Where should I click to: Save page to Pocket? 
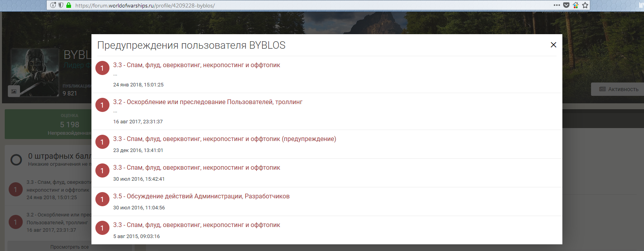coord(566,5)
